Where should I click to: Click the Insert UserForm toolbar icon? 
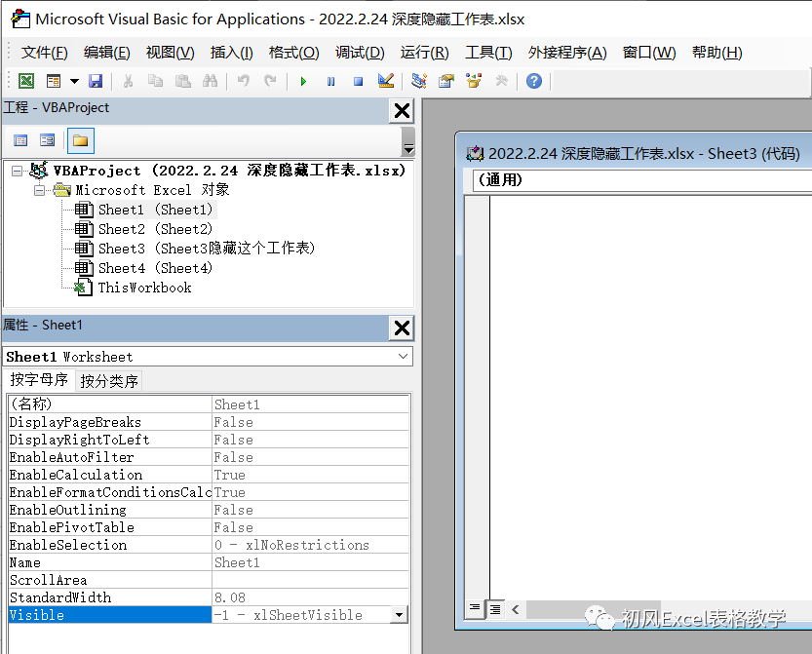point(54,81)
